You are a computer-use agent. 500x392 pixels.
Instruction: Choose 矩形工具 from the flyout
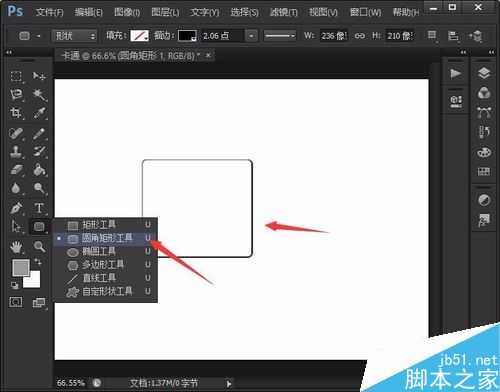106,225
